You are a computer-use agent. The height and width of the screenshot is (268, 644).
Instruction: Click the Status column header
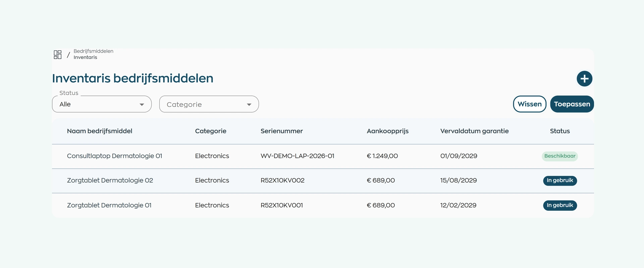(x=560, y=131)
